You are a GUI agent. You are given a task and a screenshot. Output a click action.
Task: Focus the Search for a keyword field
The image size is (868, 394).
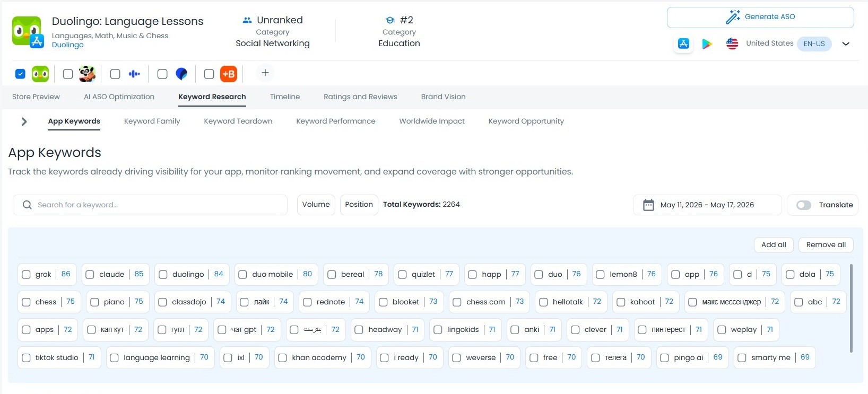150,205
